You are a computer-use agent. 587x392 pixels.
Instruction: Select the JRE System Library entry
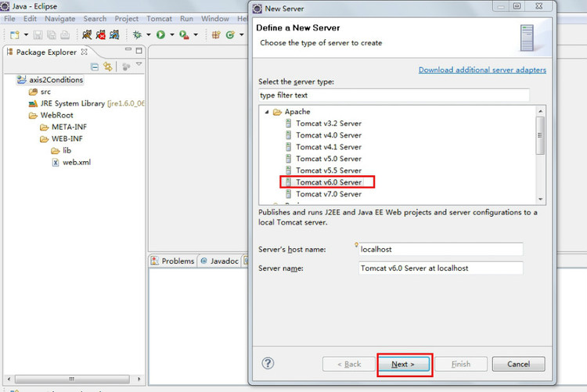pyautogui.click(x=86, y=103)
